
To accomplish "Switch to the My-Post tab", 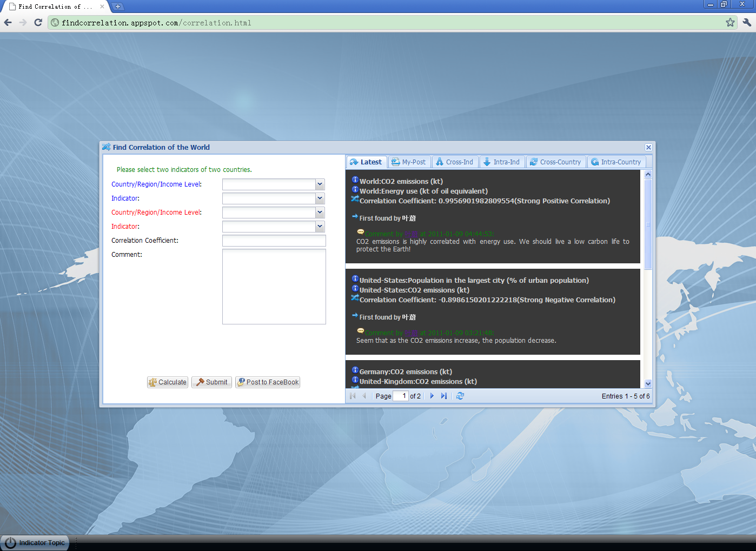I will click(409, 162).
